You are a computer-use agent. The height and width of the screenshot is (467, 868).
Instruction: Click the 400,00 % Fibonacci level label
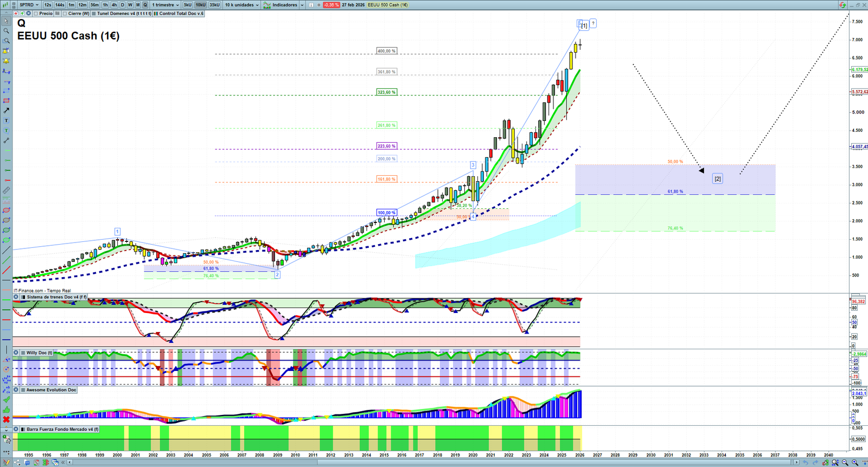tap(386, 51)
